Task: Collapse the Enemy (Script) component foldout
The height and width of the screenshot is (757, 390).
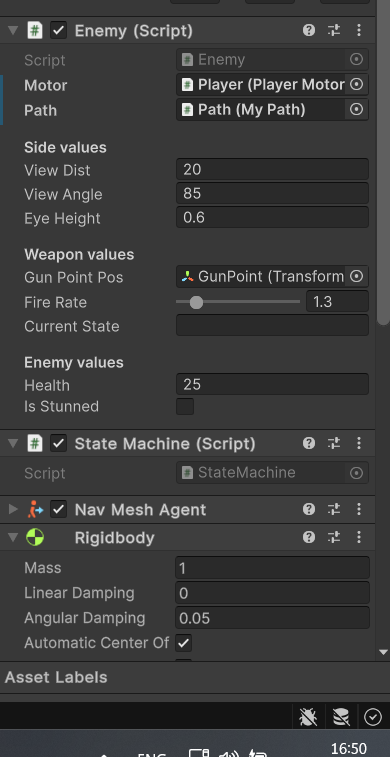Action: [x=13, y=30]
